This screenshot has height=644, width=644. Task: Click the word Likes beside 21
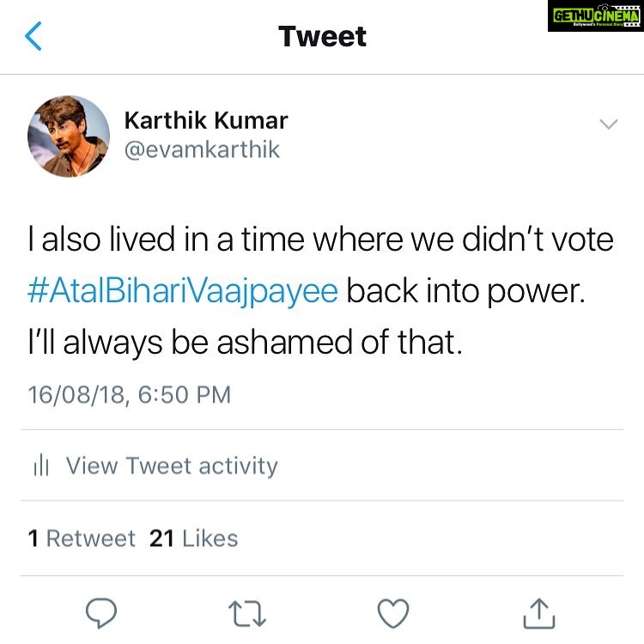click(x=210, y=538)
